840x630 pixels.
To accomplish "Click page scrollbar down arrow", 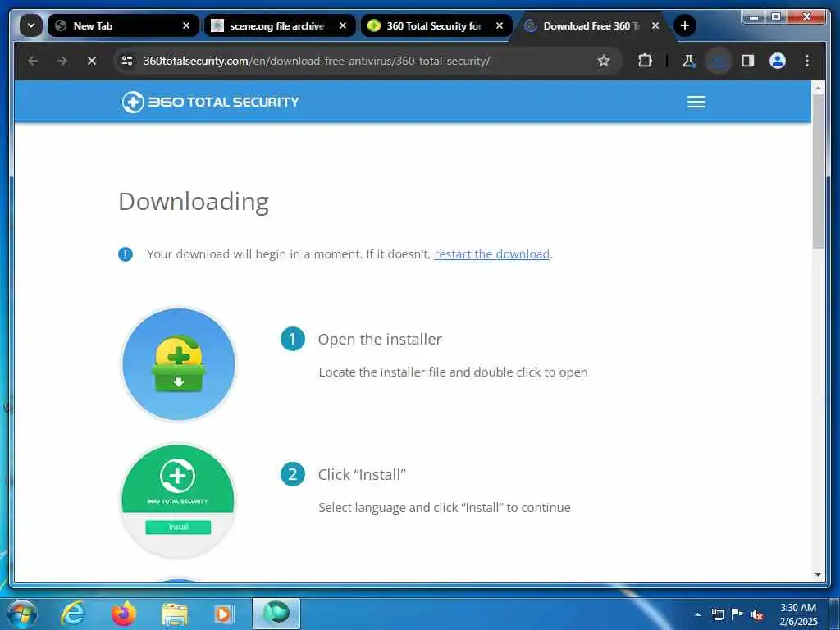I will 818,574.
